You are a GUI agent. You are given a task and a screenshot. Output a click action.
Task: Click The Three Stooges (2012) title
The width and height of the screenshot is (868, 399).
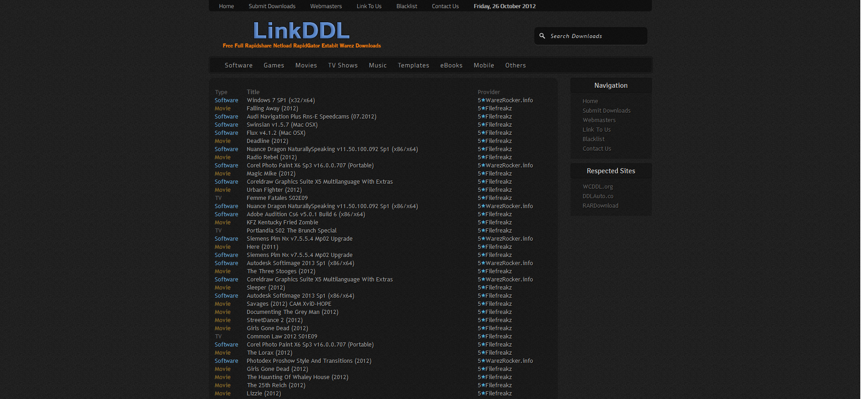click(281, 271)
